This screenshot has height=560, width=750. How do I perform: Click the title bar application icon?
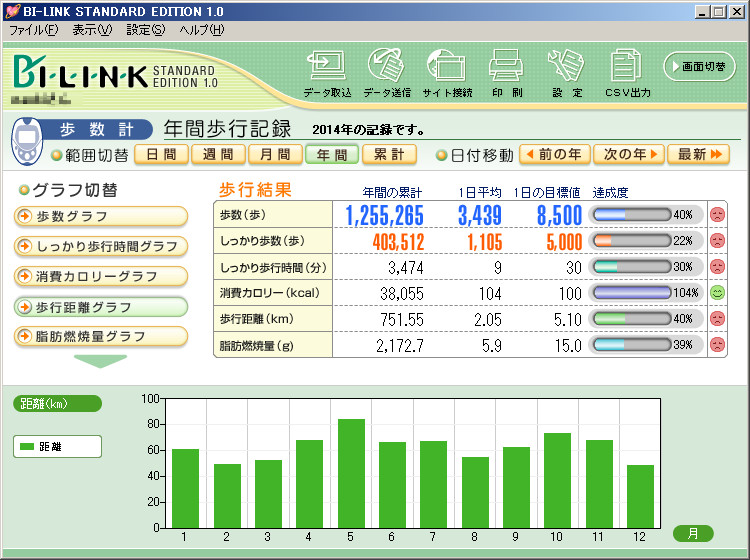(12, 11)
